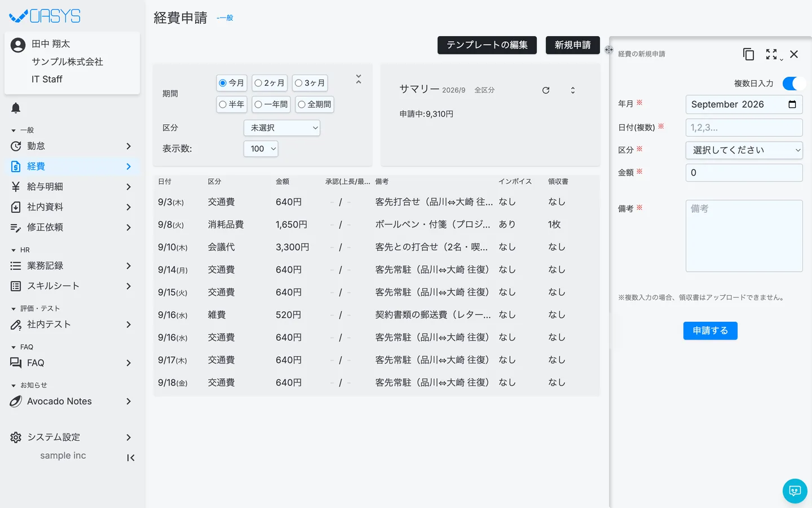Open the 経費 menu item in sidebar
The height and width of the screenshot is (508, 812).
click(x=72, y=167)
